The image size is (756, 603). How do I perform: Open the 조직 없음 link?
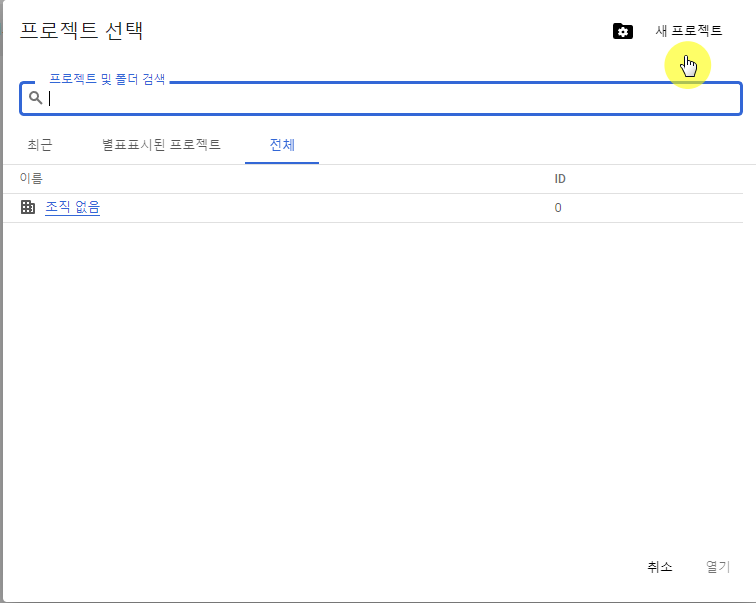(x=72, y=207)
